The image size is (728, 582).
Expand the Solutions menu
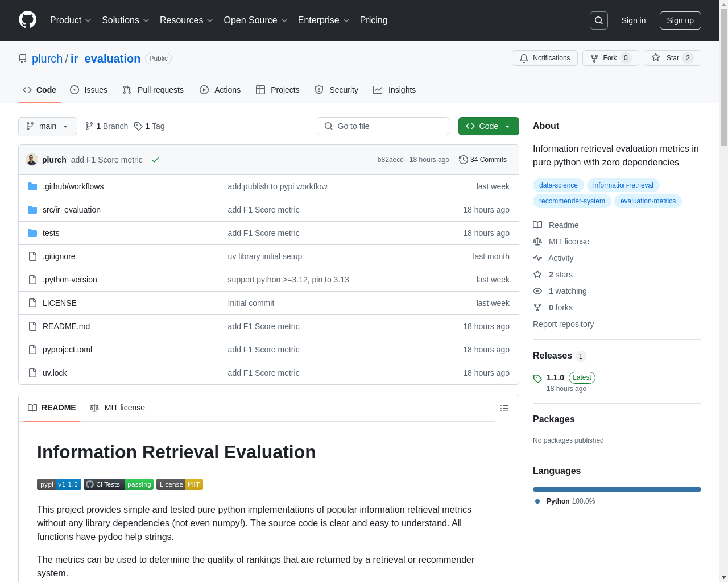(126, 20)
